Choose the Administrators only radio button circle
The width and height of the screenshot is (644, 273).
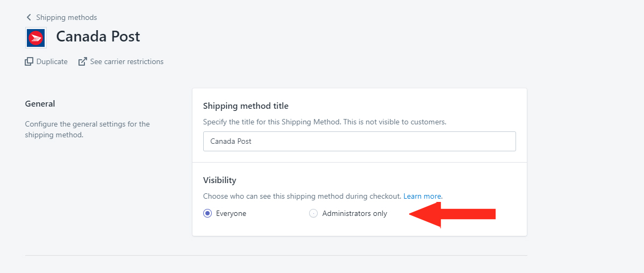(x=313, y=213)
